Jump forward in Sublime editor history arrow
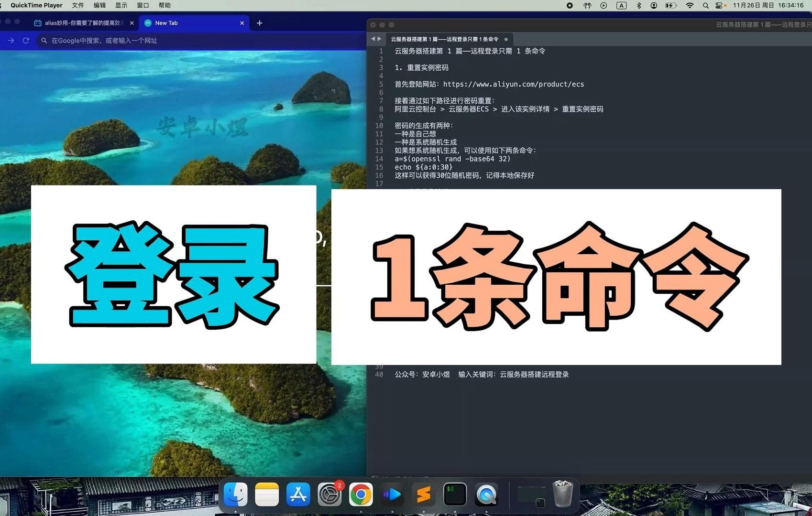 coord(379,39)
